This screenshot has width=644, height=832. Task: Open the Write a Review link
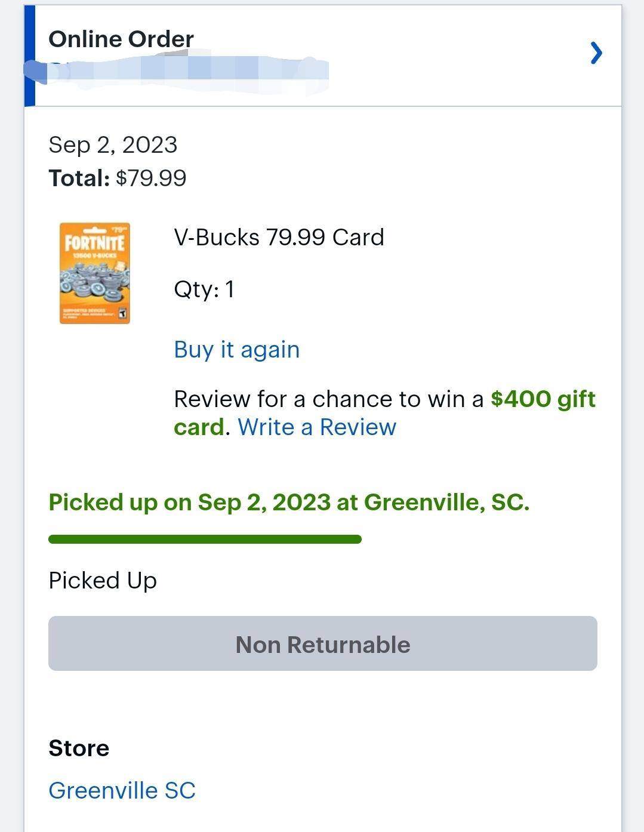click(317, 427)
